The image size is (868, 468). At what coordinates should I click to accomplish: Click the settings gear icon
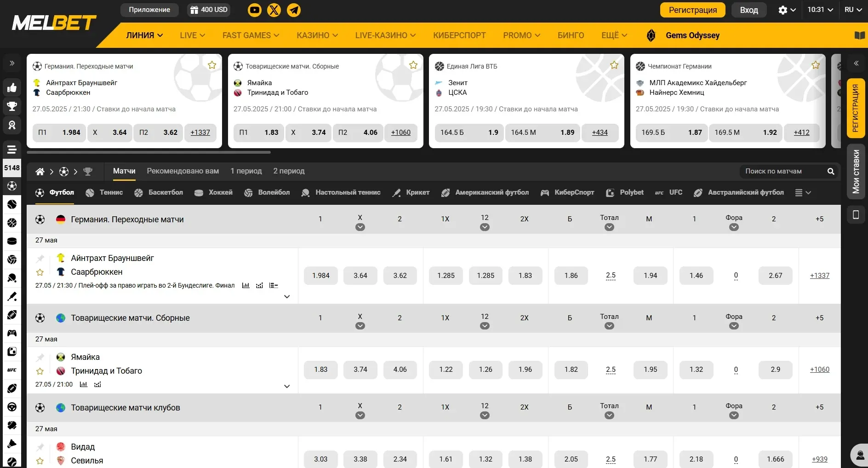(x=782, y=10)
